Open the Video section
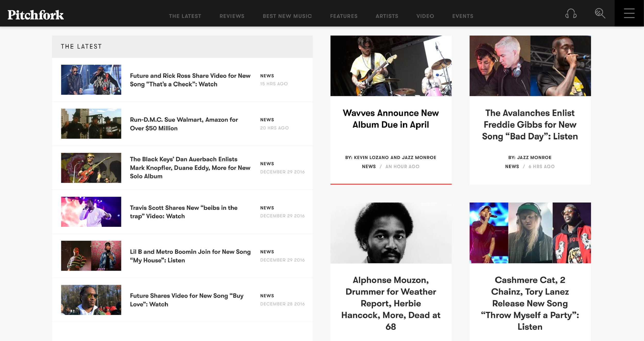The height and width of the screenshot is (341, 644). (x=425, y=16)
